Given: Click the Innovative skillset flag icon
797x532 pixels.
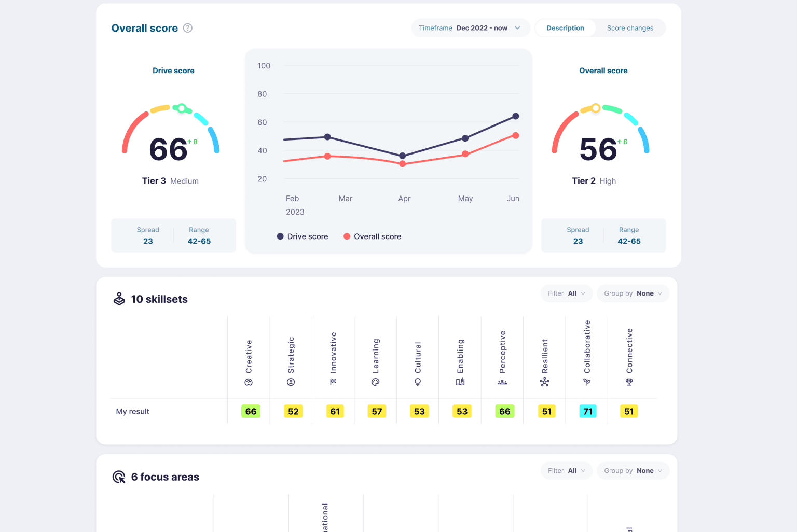Looking at the screenshot, I should click(x=333, y=382).
